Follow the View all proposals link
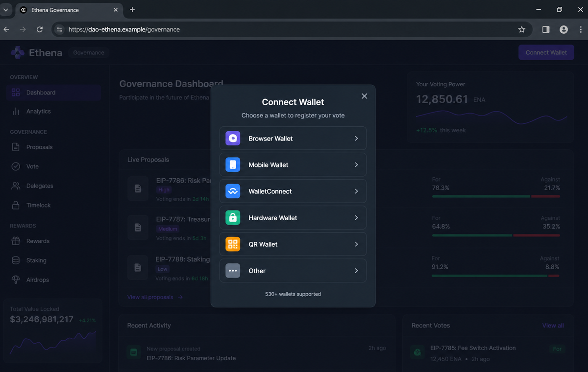 (x=155, y=297)
